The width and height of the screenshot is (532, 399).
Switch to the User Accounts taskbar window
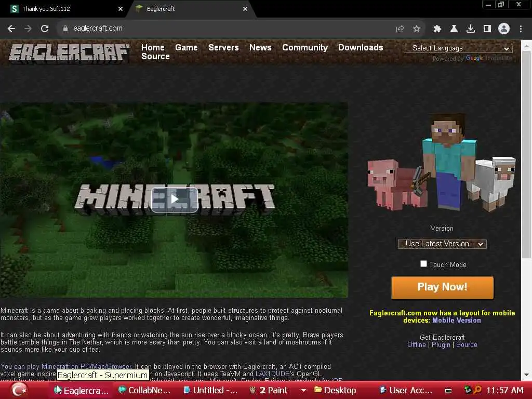406,391
